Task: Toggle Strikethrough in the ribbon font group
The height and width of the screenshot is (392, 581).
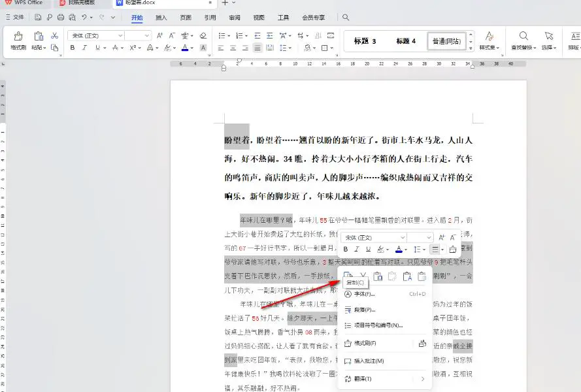Action: [x=115, y=48]
